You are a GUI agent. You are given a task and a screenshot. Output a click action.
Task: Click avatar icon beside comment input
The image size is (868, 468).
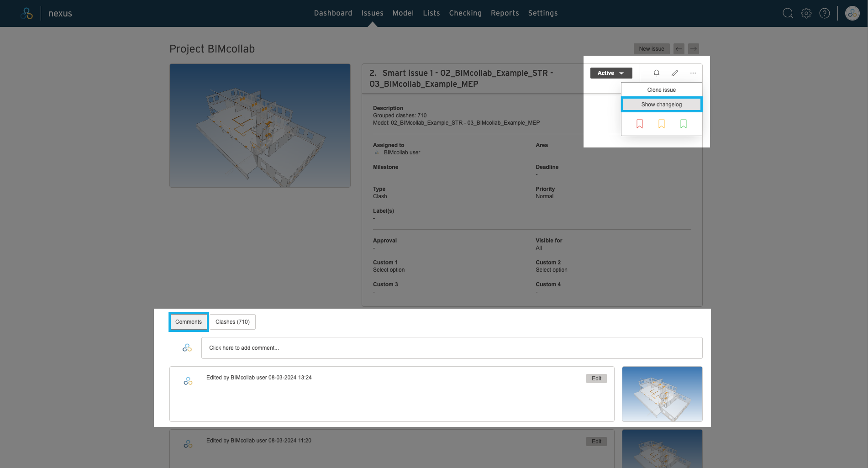[187, 348]
